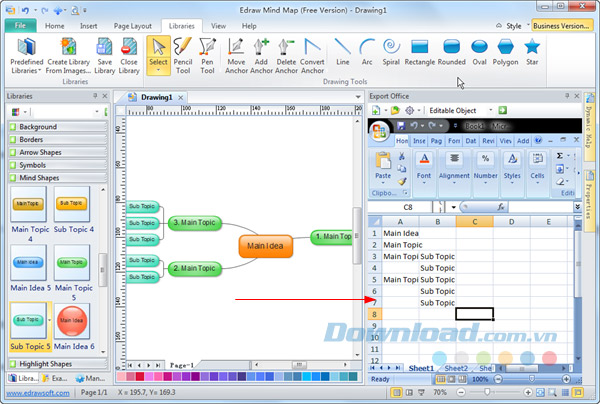Select red color in bottom palette
The image size is (600, 404).
click(140, 376)
